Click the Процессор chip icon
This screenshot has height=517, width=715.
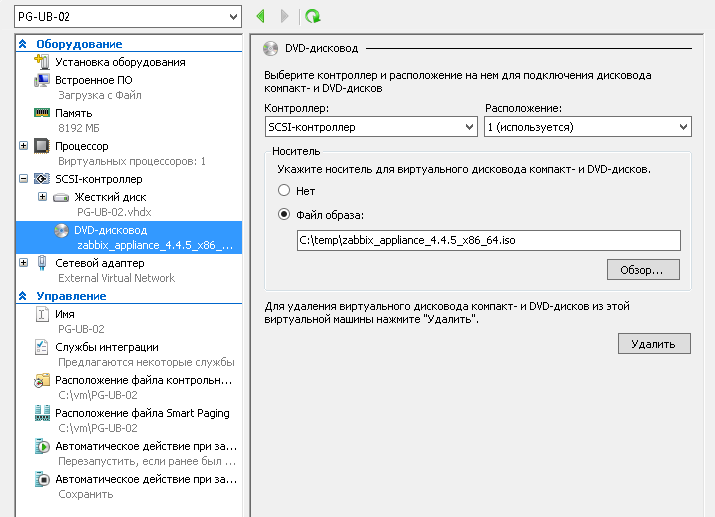click(x=42, y=146)
